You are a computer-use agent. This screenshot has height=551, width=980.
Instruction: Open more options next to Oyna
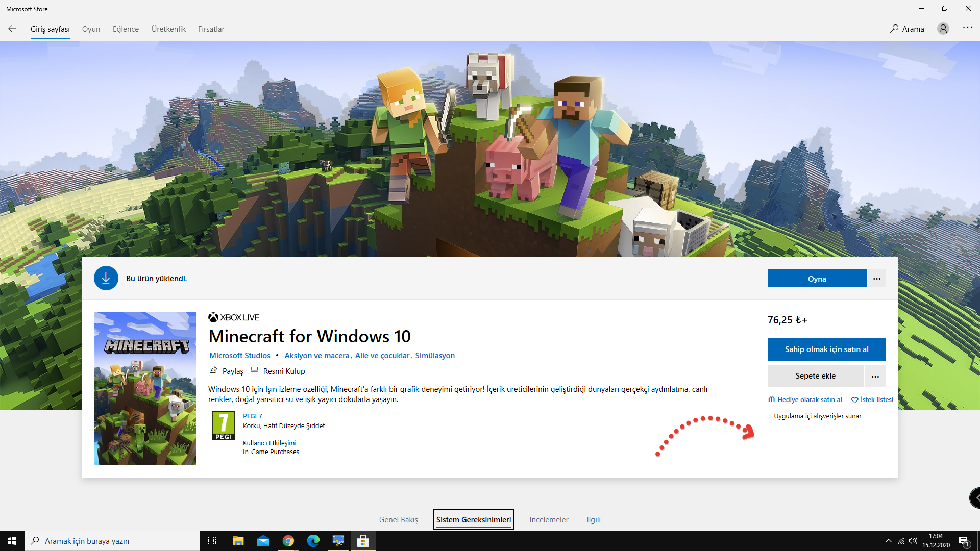point(877,279)
